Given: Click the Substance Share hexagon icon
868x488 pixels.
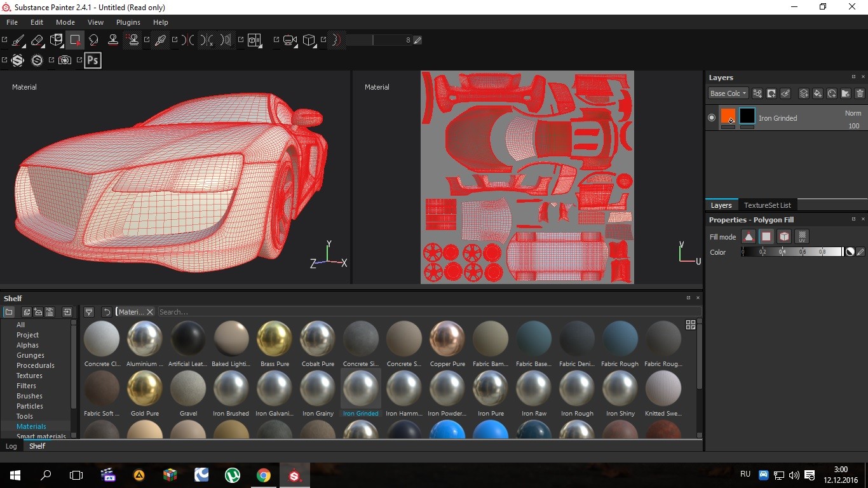Looking at the screenshot, I should click(x=18, y=60).
